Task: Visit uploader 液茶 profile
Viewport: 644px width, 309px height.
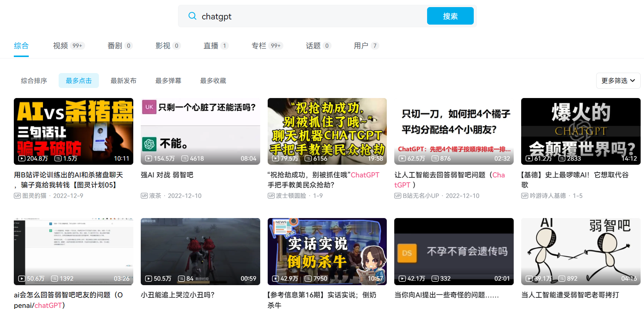Action: click(155, 196)
